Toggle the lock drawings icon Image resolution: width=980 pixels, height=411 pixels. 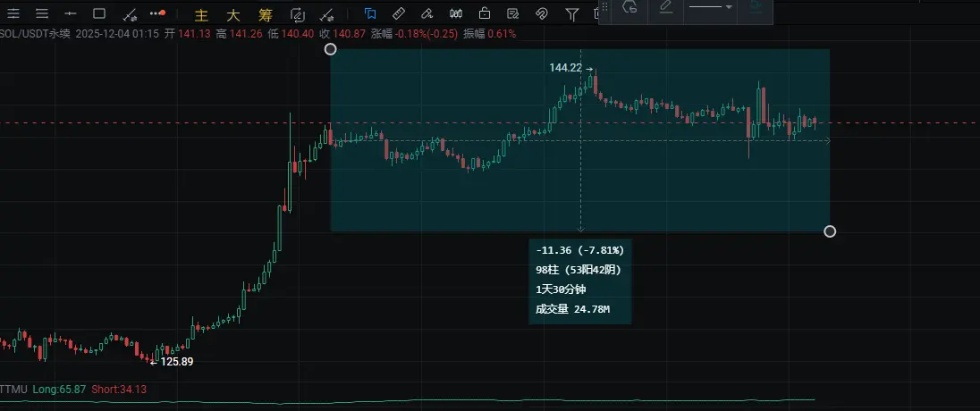(x=485, y=13)
